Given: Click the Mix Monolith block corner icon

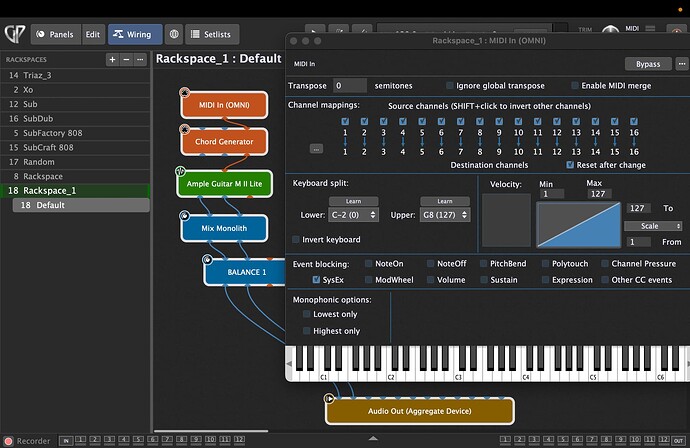Looking at the screenshot, I should (x=184, y=216).
